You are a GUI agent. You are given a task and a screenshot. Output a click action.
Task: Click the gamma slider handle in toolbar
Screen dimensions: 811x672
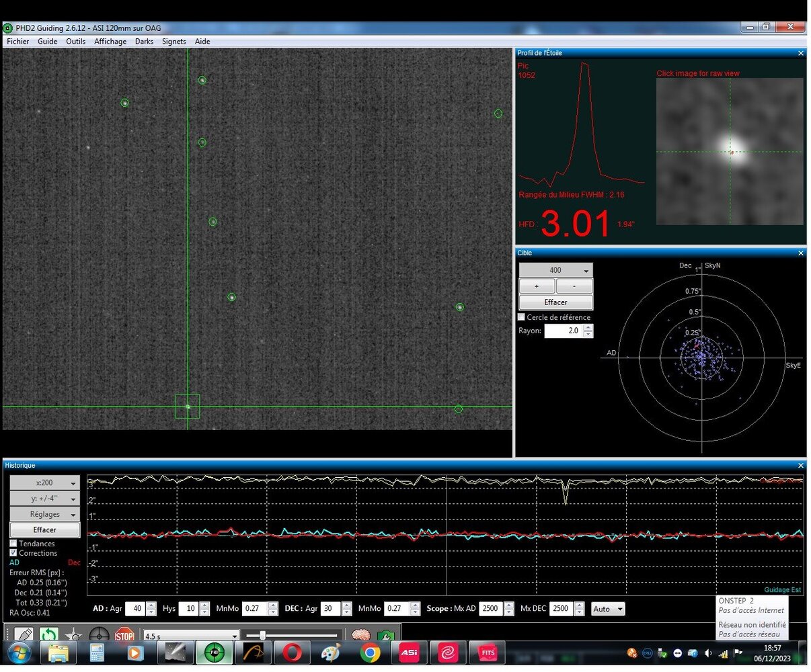(262, 635)
